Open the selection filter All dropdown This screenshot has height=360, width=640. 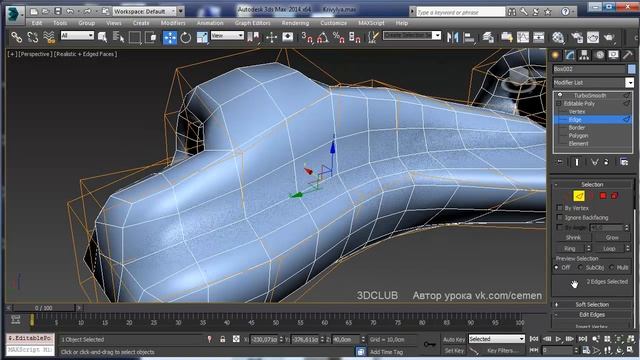click(x=77, y=36)
